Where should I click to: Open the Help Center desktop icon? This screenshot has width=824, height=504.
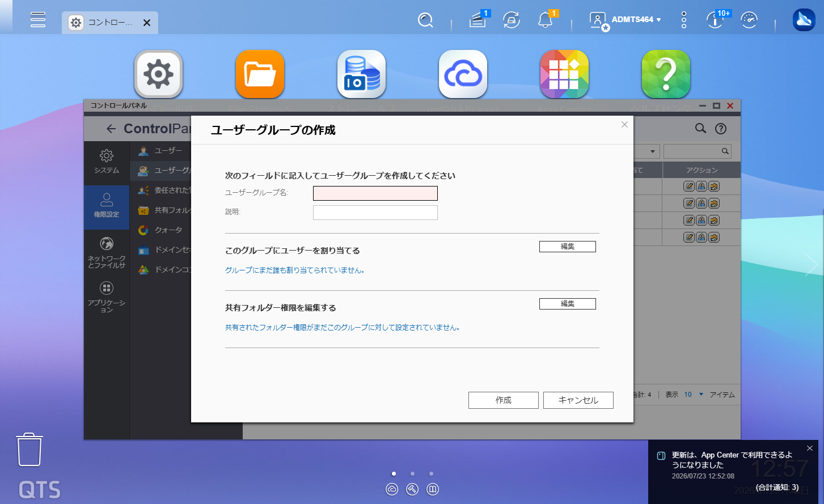(666, 74)
